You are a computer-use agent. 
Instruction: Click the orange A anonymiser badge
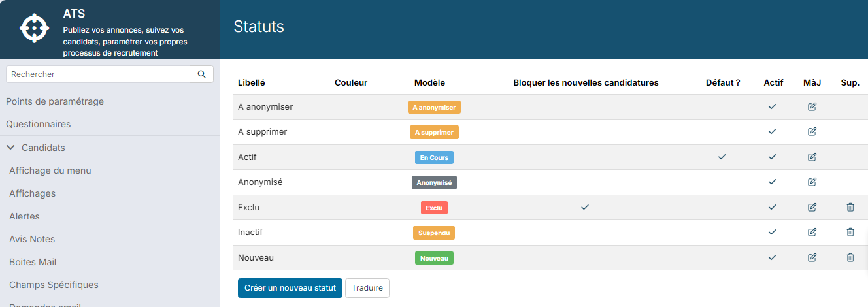(434, 107)
